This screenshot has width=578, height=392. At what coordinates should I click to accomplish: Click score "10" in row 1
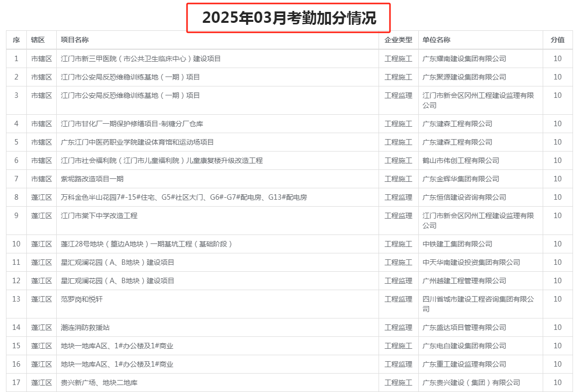click(557, 59)
